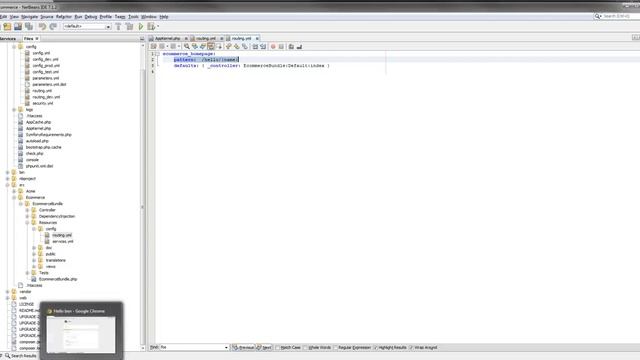
Task: Click the editor History back icon
Action: coord(162,47)
